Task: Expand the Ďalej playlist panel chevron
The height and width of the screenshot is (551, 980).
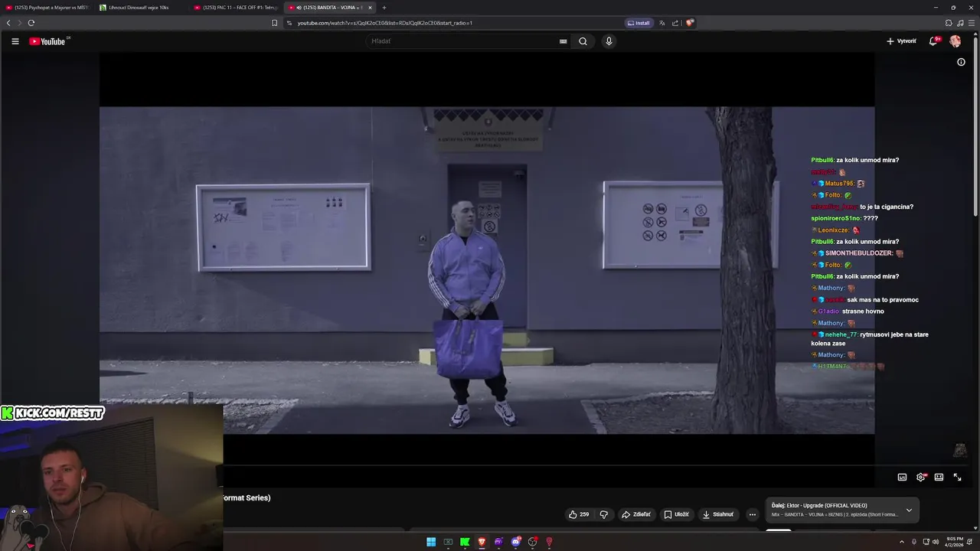Action: tap(909, 510)
